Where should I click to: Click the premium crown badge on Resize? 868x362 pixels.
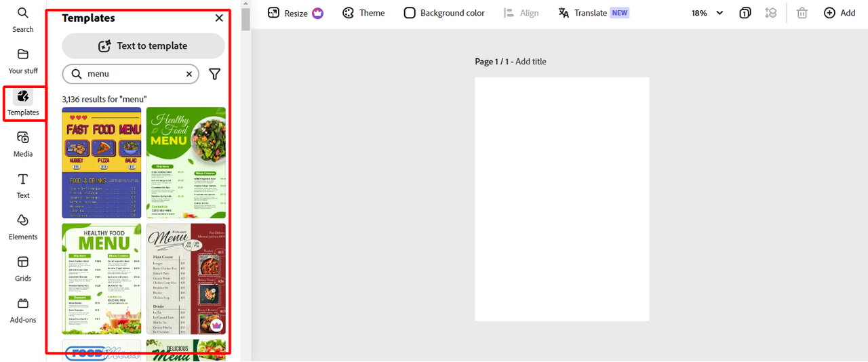coord(317,13)
